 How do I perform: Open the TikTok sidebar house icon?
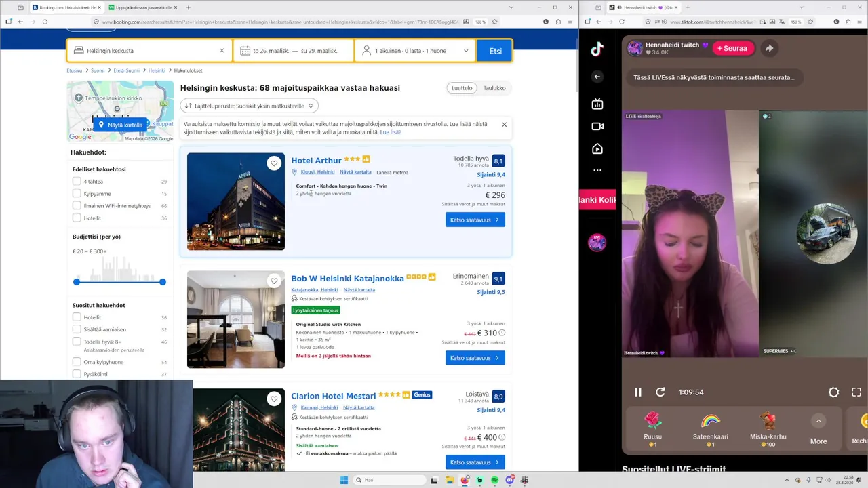pyautogui.click(x=597, y=149)
